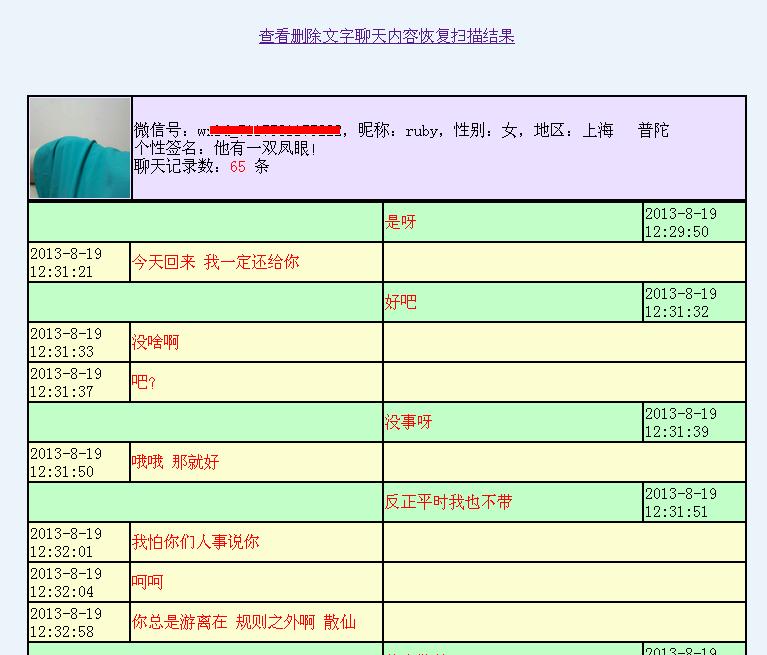
Task: Click the 12:31:37 timestamp cell
Action: coord(79,382)
